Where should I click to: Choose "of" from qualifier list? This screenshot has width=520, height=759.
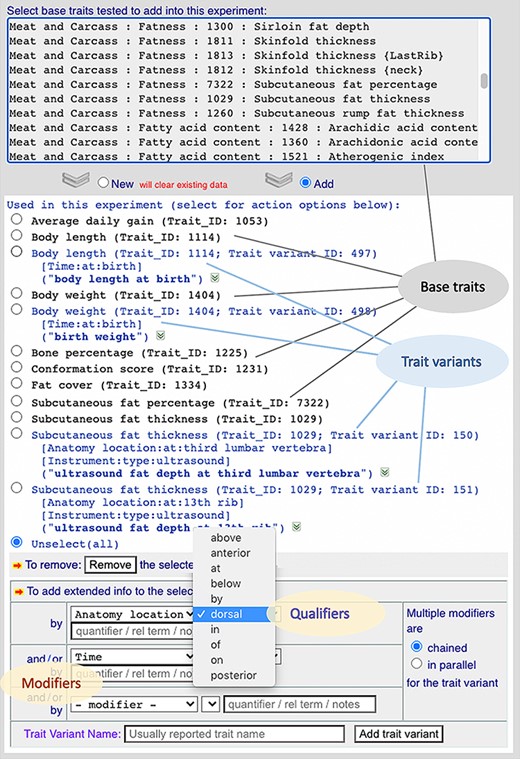(234, 645)
